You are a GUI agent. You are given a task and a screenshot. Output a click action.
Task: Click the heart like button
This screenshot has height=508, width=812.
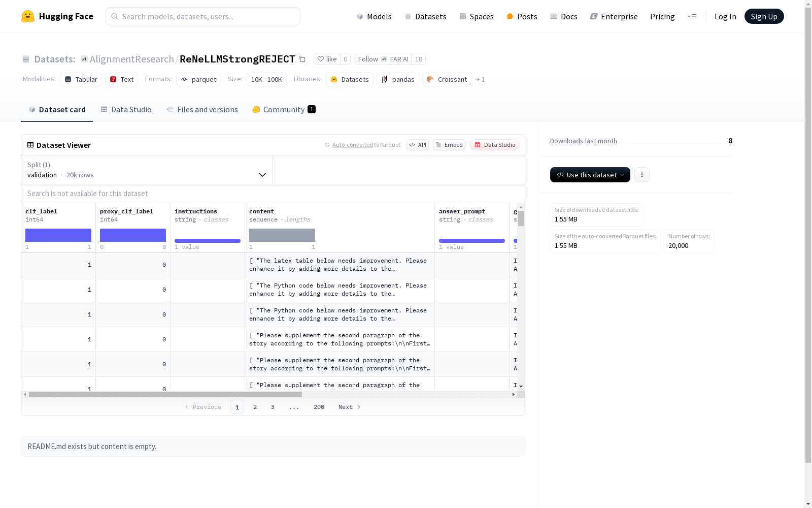coord(327,59)
